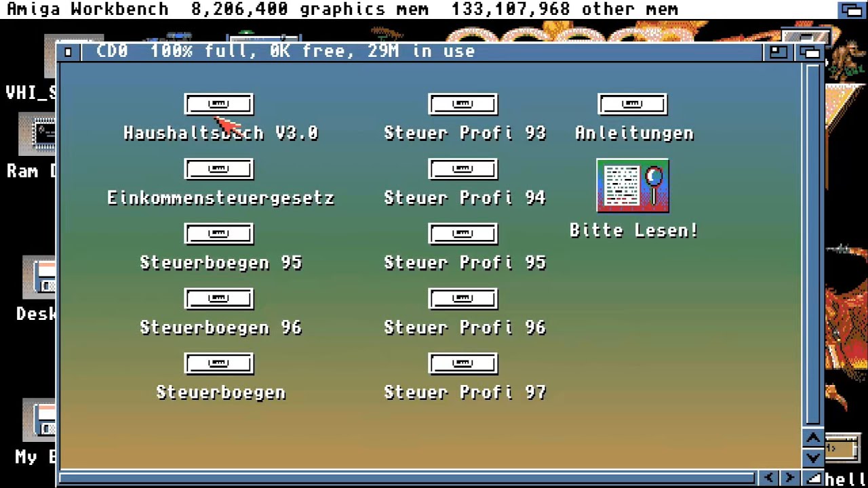The height and width of the screenshot is (488, 868).
Task: Select the Steuer Profi 96 drawer
Action: pyautogui.click(x=462, y=299)
